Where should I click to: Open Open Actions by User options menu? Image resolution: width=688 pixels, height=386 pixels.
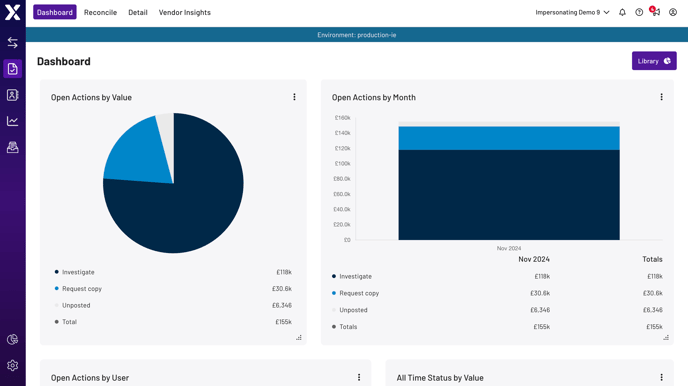[x=359, y=377]
